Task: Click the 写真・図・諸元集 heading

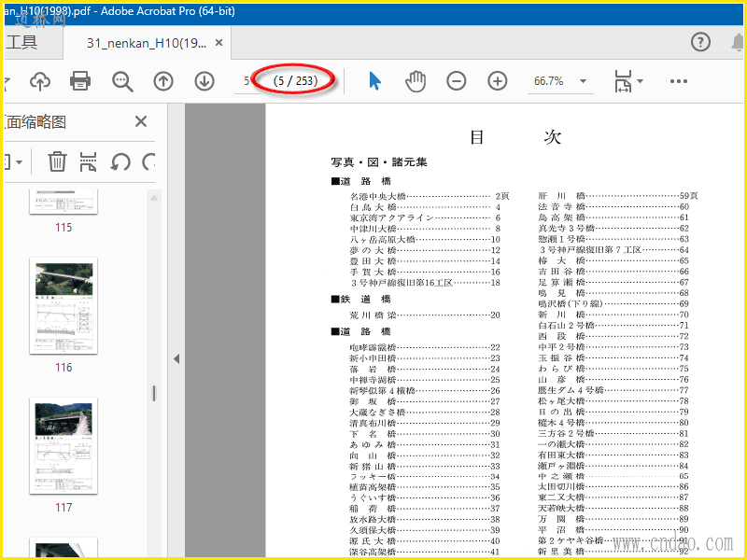Action: tap(379, 162)
